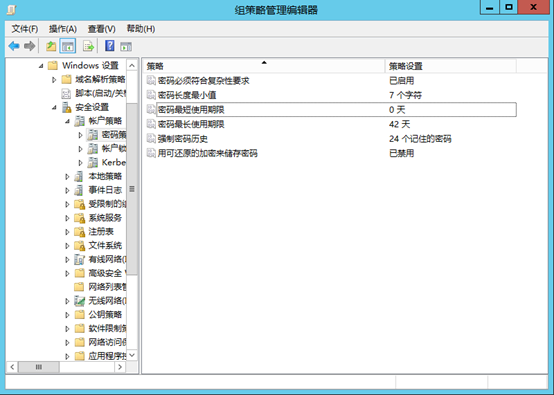The height and width of the screenshot is (395, 554).
Task: Select the 密码最长使用期限 policy
Action: pyautogui.click(x=191, y=124)
